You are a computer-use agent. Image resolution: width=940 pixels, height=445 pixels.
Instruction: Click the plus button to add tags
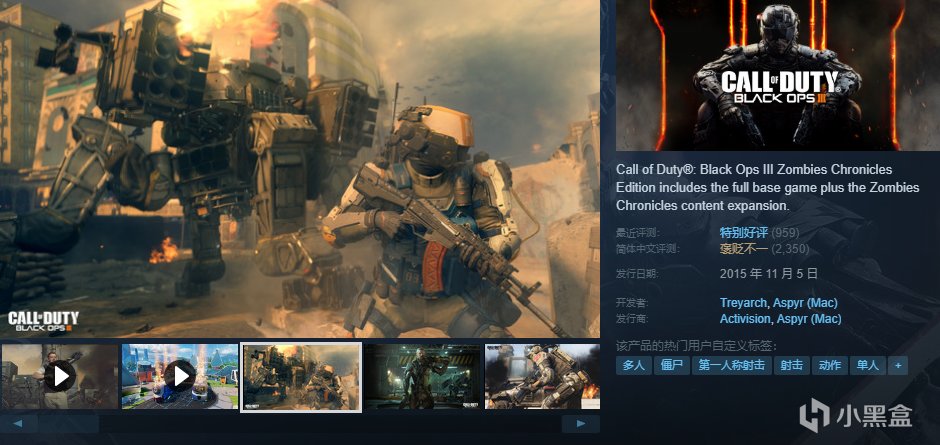click(x=898, y=365)
